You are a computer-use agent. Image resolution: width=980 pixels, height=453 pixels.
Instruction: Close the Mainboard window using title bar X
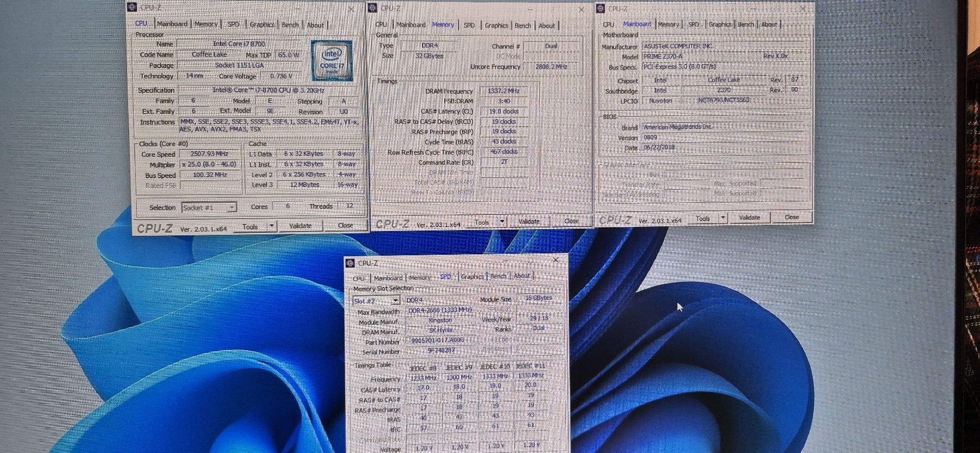(x=803, y=9)
